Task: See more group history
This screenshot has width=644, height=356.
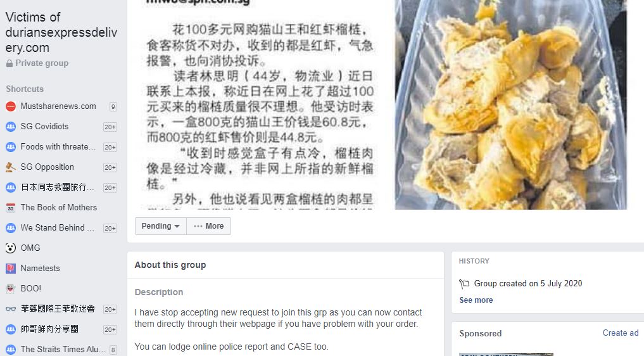Action: click(476, 300)
